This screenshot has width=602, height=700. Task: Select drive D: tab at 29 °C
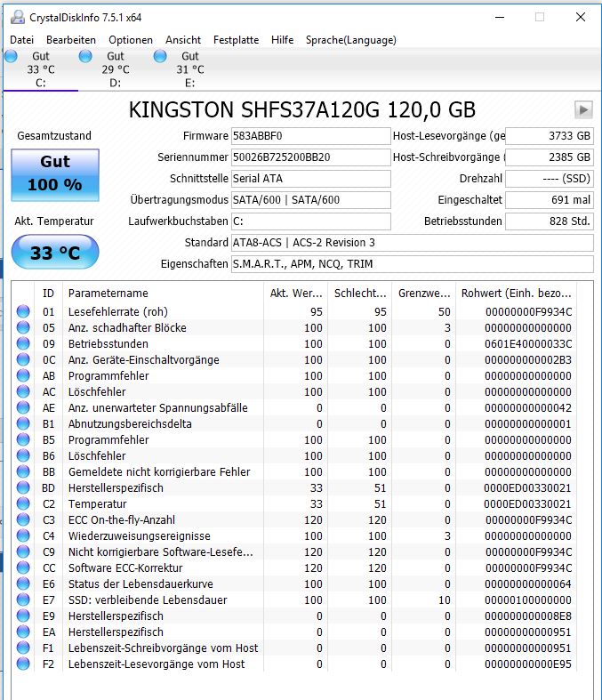115,69
